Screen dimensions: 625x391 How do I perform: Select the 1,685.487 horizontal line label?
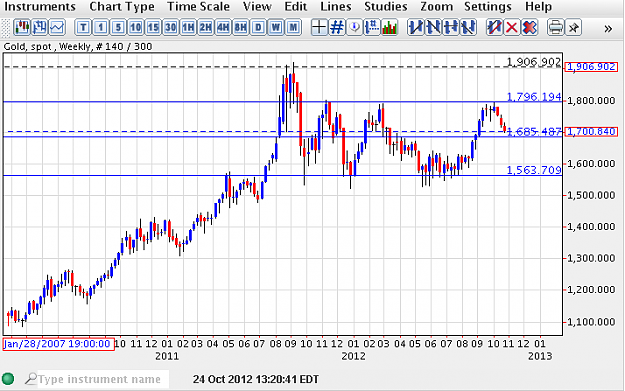coord(534,132)
